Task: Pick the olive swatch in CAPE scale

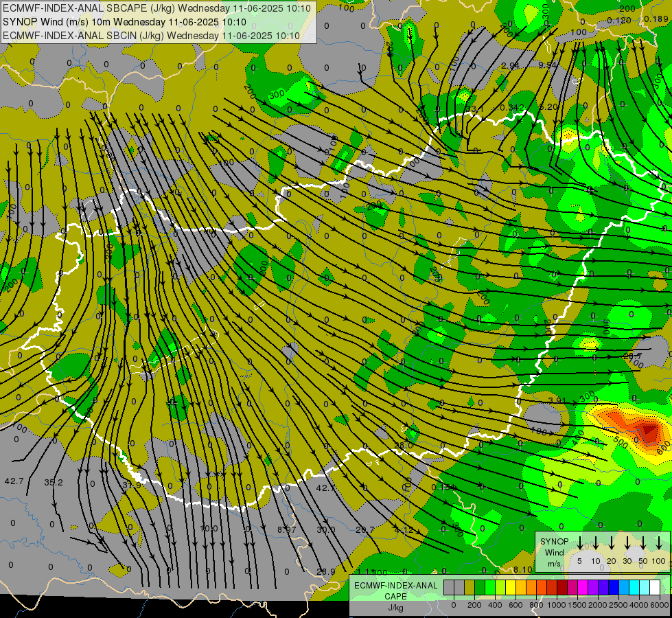Action: (x=470, y=587)
